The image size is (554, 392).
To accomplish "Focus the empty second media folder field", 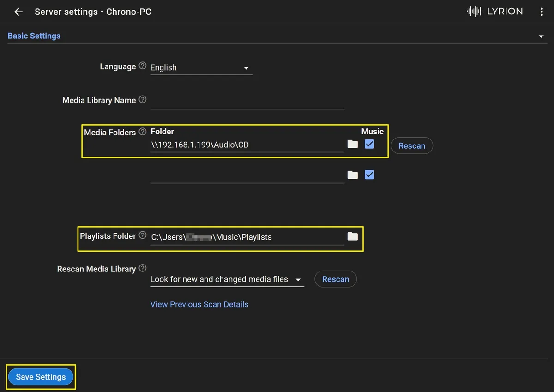I will click(x=247, y=175).
